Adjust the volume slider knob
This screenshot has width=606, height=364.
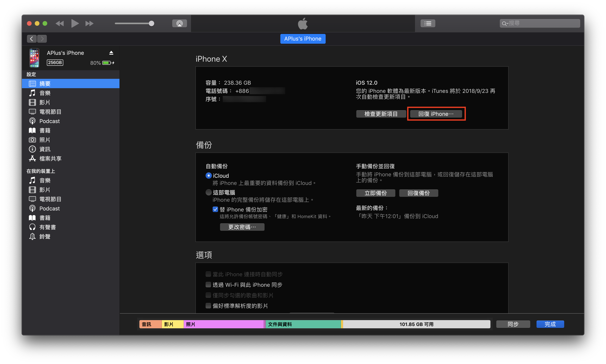click(151, 24)
